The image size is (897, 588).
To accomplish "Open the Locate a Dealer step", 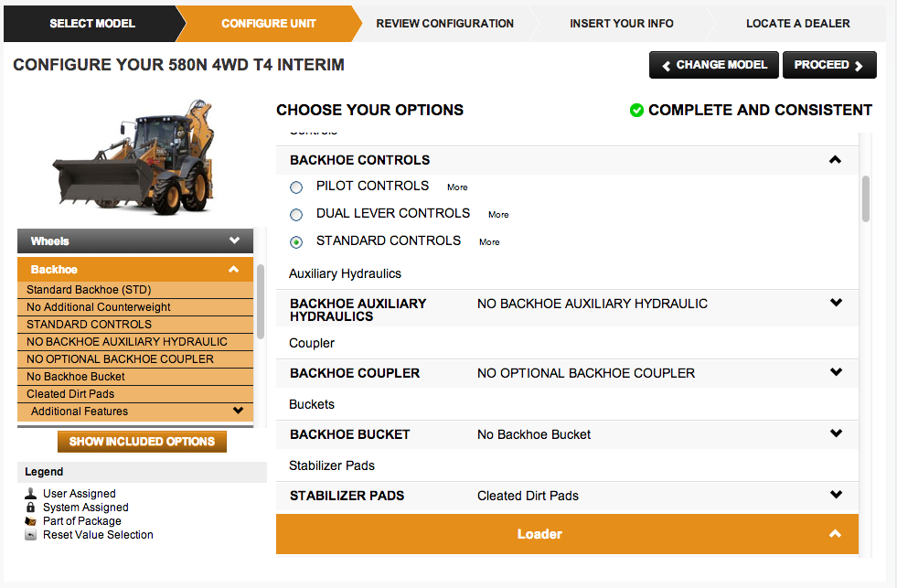I will tap(797, 24).
